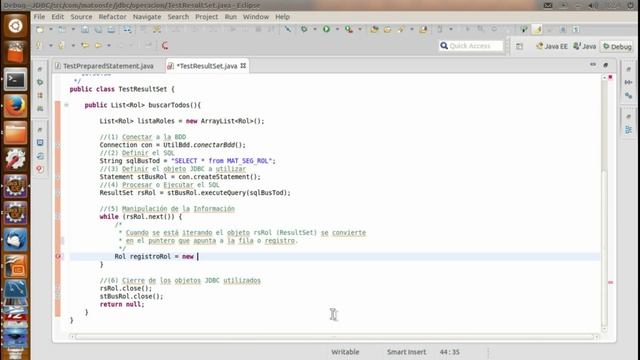This screenshot has height=360, width=640.
Task: Open the Run menu
Action: tap(231, 17)
